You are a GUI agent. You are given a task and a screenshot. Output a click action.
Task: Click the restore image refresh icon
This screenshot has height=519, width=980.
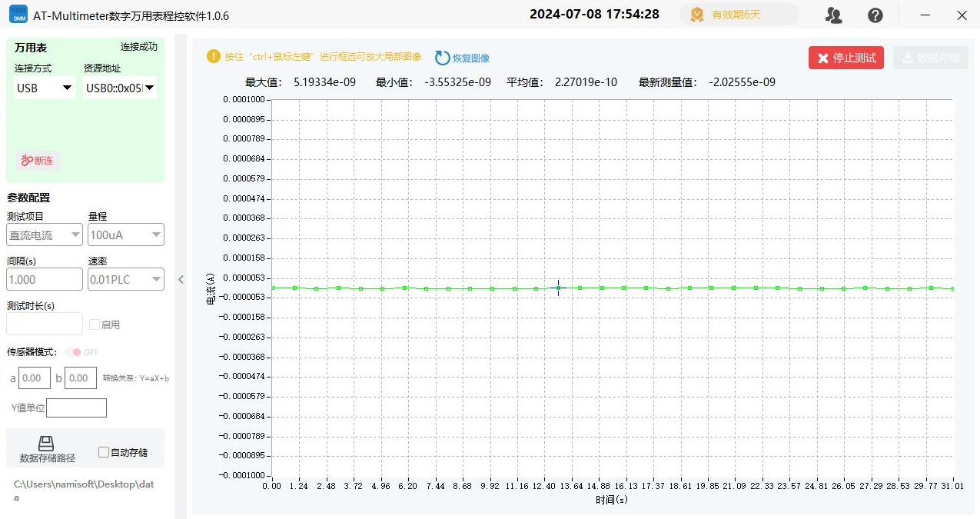click(442, 58)
